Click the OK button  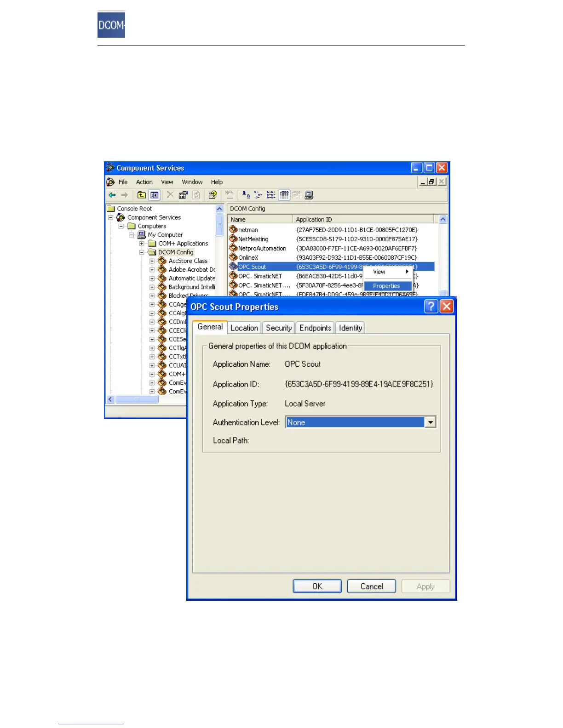(317, 586)
